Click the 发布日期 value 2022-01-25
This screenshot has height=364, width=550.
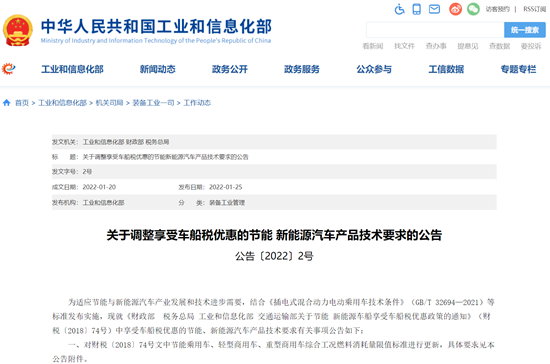(226, 187)
